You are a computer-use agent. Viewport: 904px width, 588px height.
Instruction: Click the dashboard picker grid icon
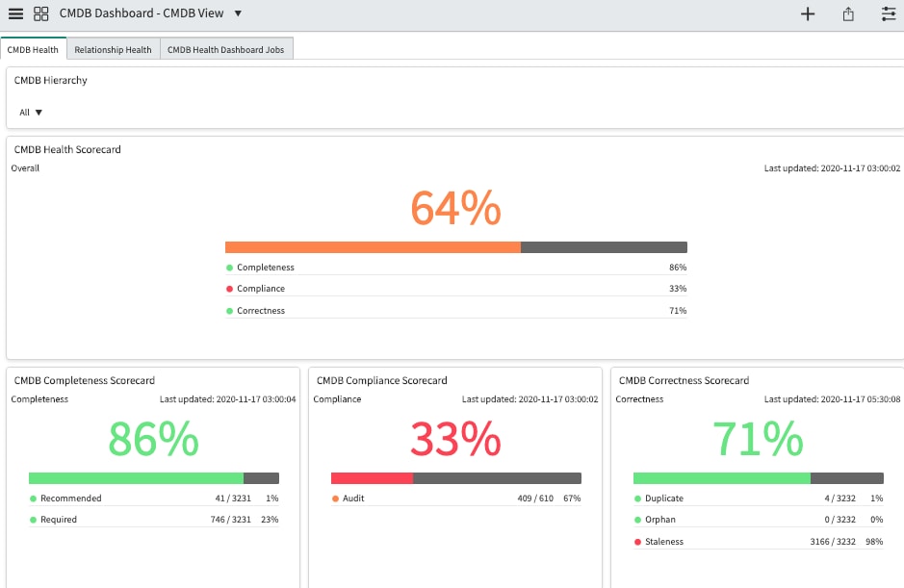pyautogui.click(x=39, y=13)
